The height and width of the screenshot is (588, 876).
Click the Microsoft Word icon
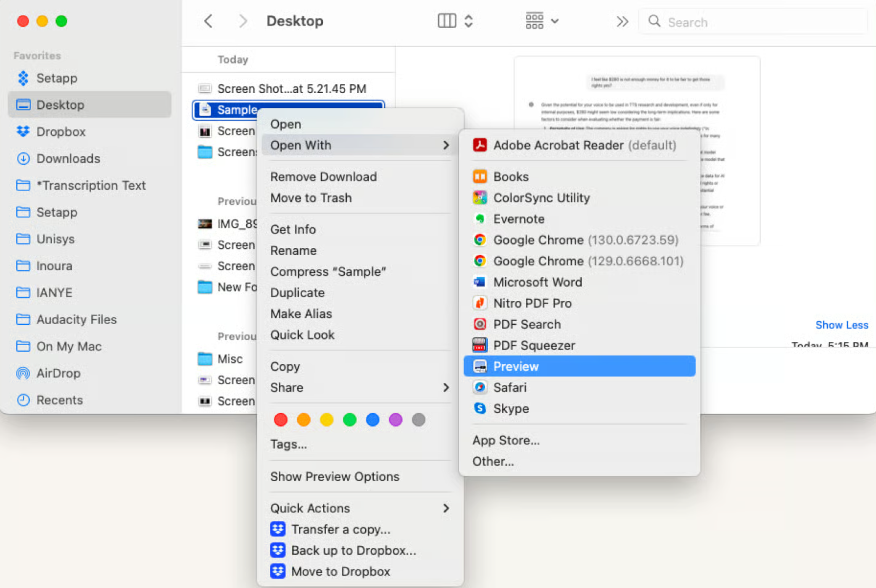(480, 282)
